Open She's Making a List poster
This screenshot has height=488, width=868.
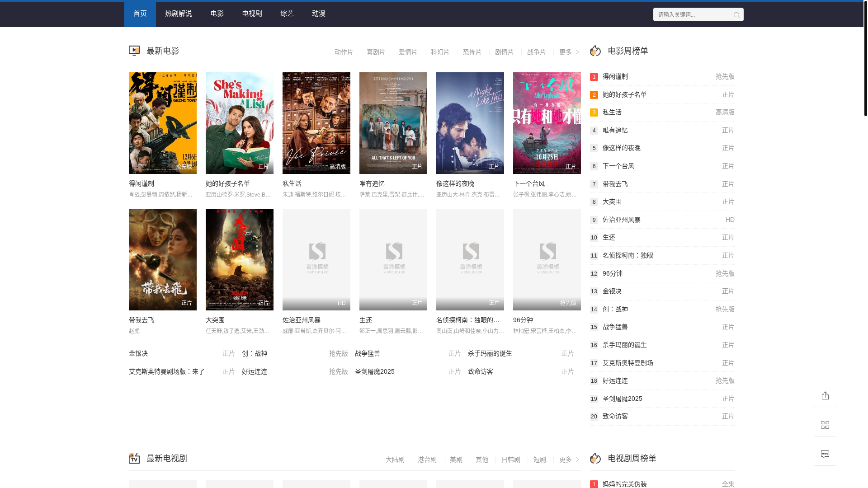pos(240,123)
